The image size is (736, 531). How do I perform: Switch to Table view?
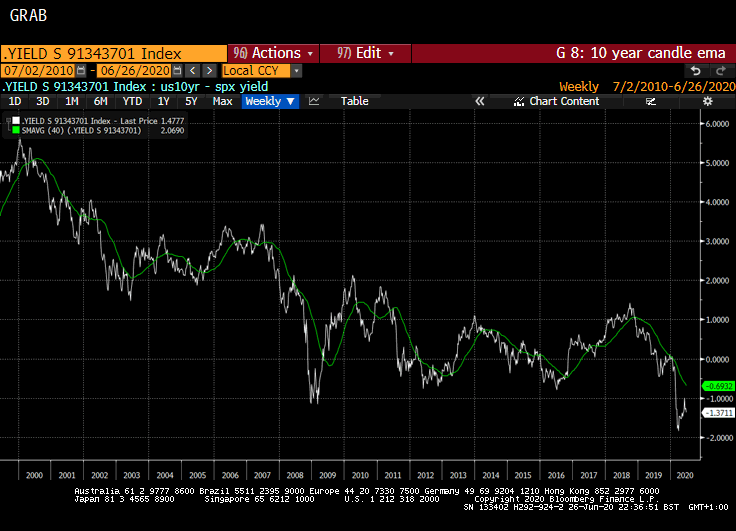click(x=354, y=101)
